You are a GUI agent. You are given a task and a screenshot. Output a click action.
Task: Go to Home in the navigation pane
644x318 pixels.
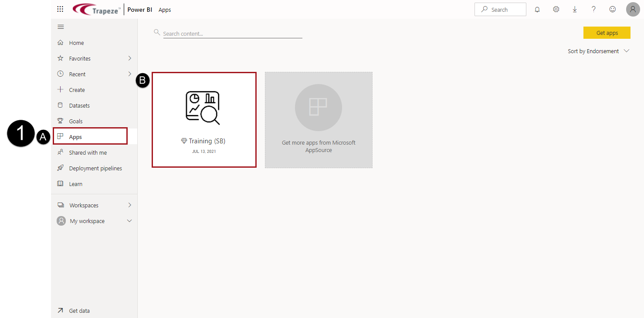click(76, 42)
